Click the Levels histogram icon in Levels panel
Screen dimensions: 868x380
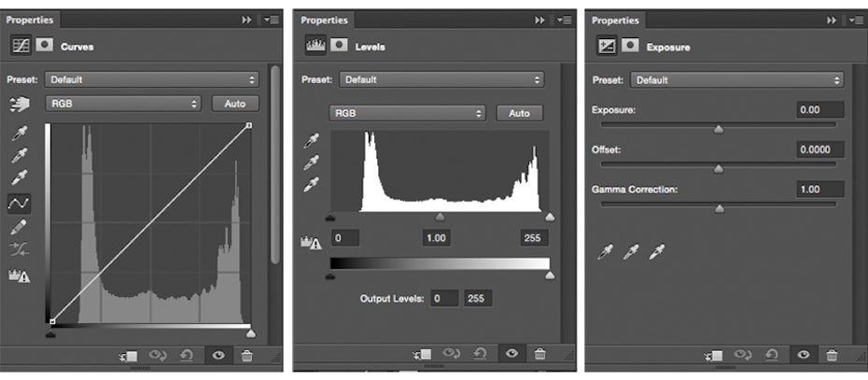315,46
